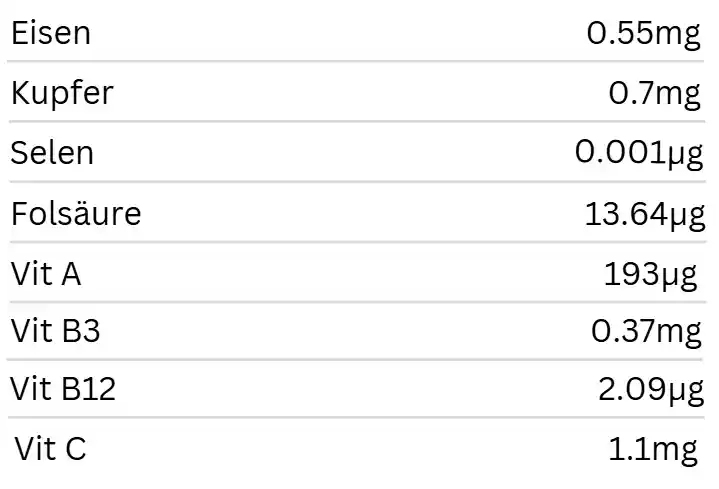Select the 2.09µg vitamin B12 value

coord(650,390)
